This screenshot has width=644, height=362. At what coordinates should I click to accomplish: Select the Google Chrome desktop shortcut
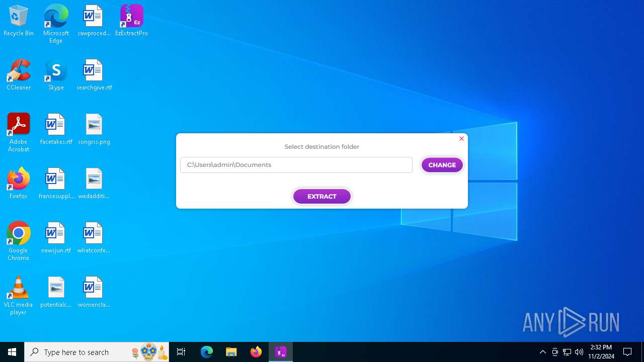click(19, 241)
